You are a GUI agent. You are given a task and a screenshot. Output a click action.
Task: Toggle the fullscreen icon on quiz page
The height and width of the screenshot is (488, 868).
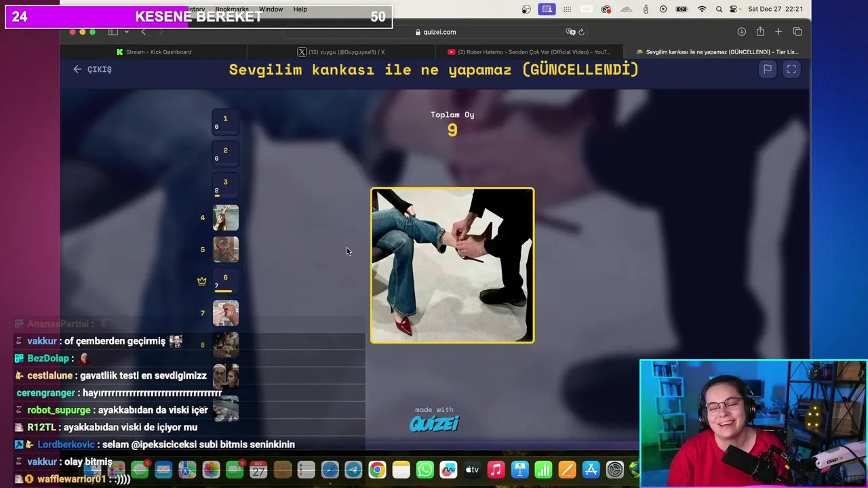pyautogui.click(x=791, y=69)
